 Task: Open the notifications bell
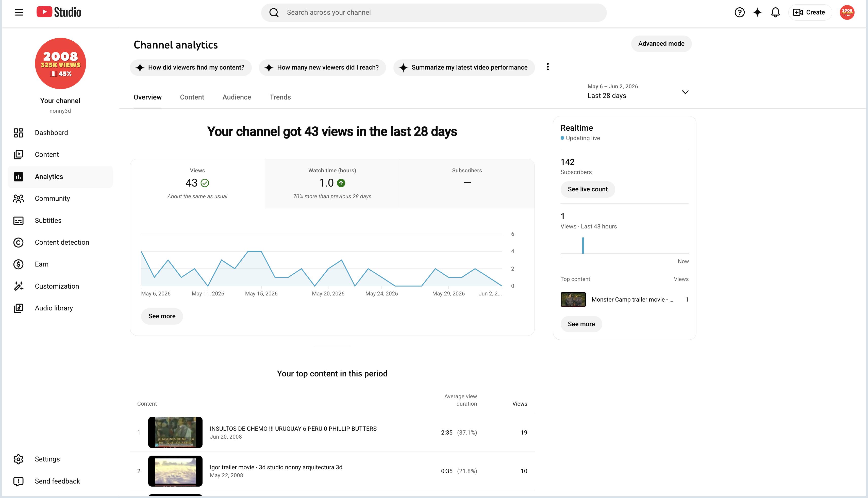tap(775, 12)
